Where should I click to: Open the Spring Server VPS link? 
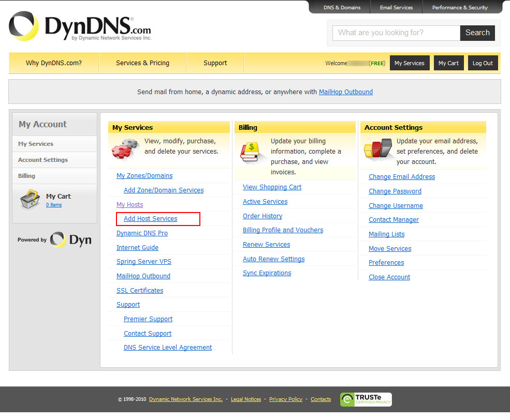tap(144, 262)
